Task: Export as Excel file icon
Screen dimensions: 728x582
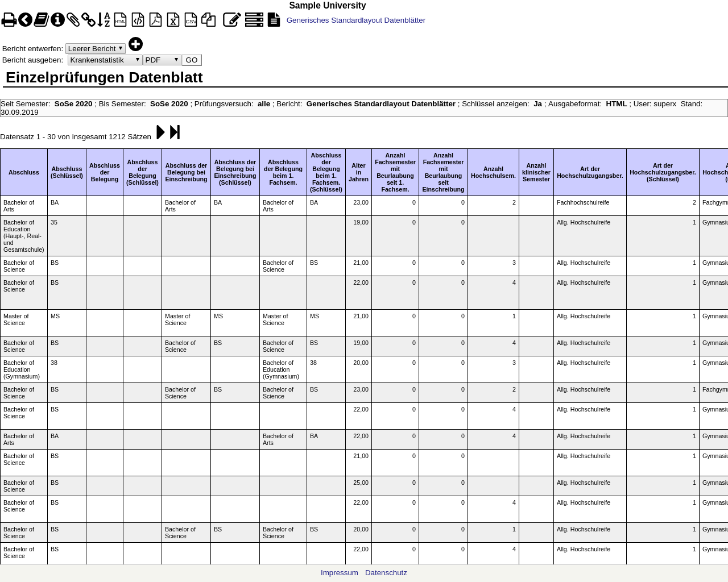Action: click(173, 20)
